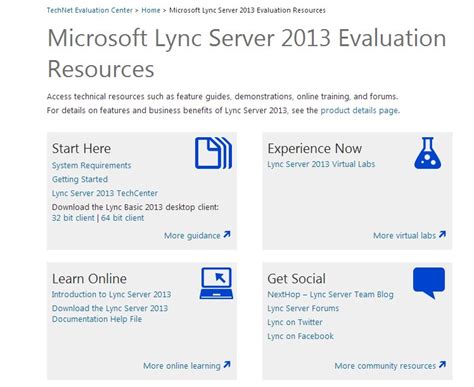The width and height of the screenshot is (474, 387).
Task: Open the product details page link
Action: pyautogui.click(x=359, y=110)
